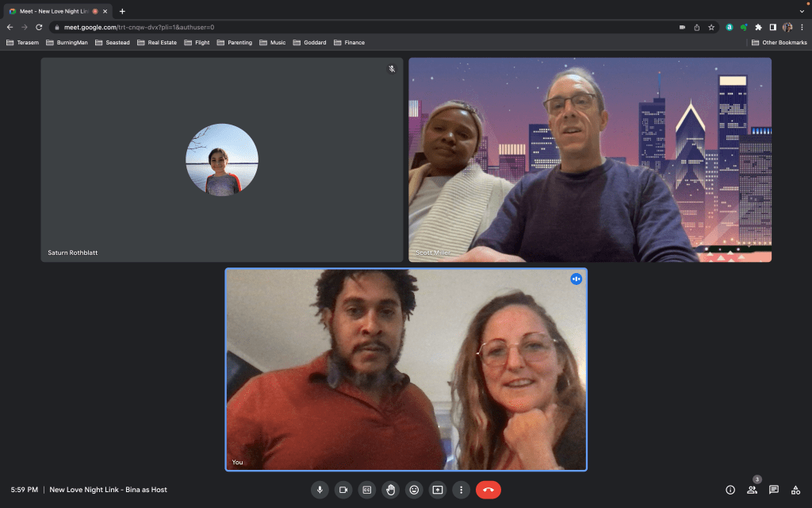The width and height of the screenshot is (812, 508).
Task: Open the in-call chat panel
Action: [774, 490]
